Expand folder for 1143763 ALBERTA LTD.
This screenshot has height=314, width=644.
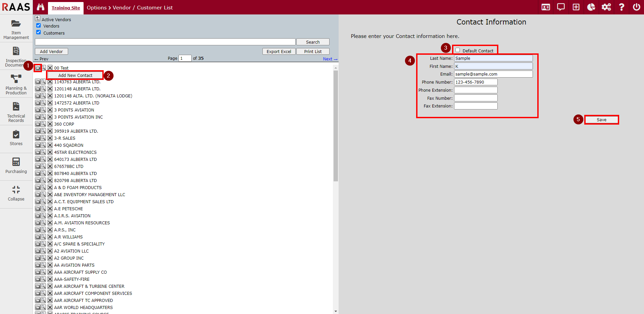tap(38, 82)
